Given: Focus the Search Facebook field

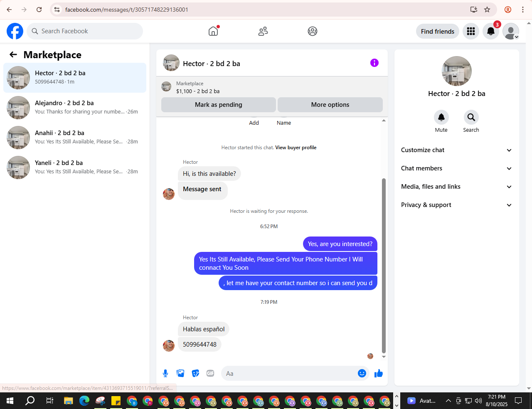Looking at the screenshot, I should 85,31.
